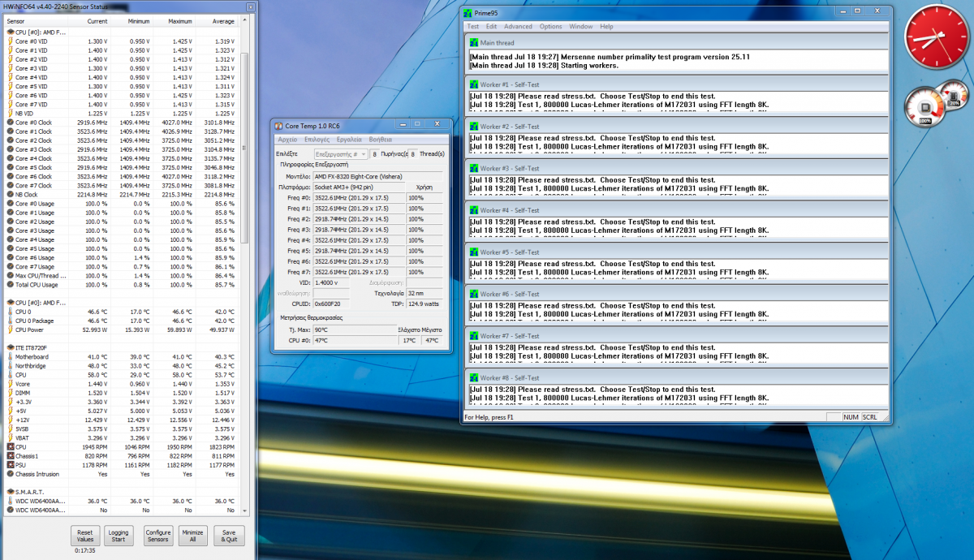The width and height of the screenshot is (974, 560).
Task: Click the lightning icon beside Core #0 VID
Action: [x=10, y=41]
